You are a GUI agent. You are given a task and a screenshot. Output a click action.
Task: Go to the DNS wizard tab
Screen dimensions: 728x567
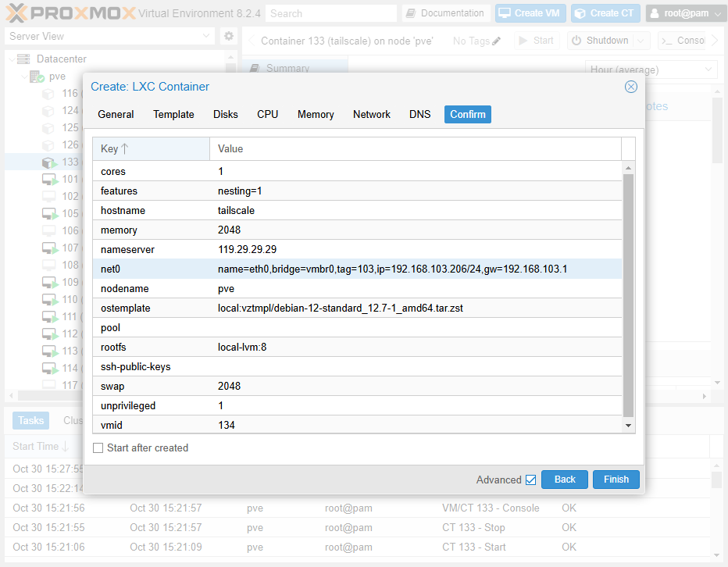(x=419, y=115)
